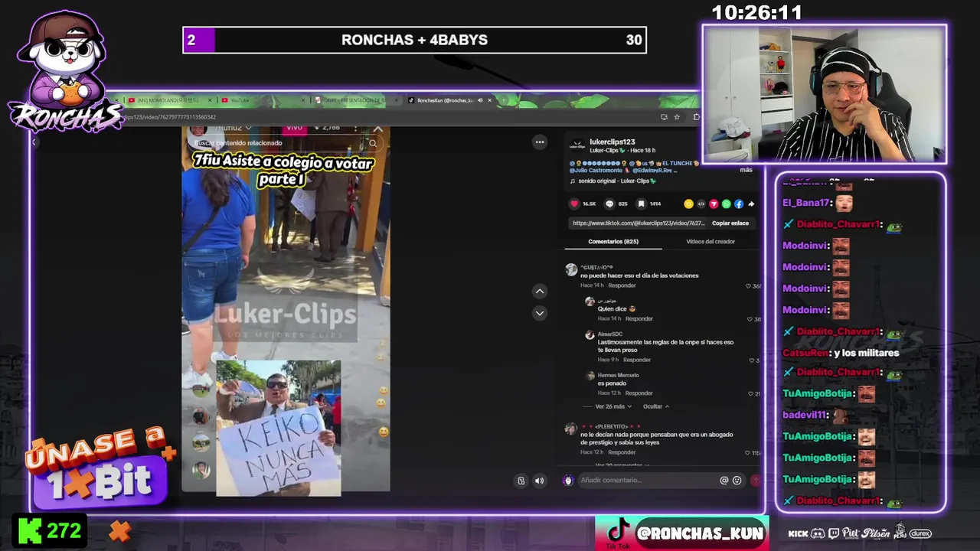
Task: Mute the RonchasKun tab speaker icon
Action: pyautogui.click(x=480, y=100)
